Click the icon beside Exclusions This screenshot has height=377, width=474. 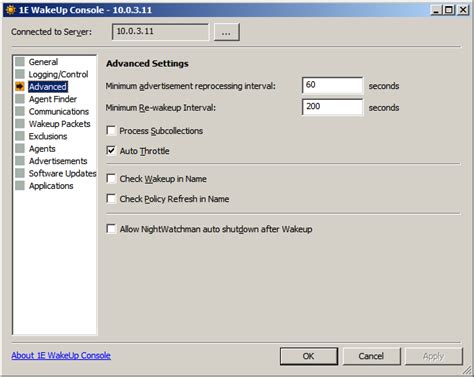click(20, 136)
